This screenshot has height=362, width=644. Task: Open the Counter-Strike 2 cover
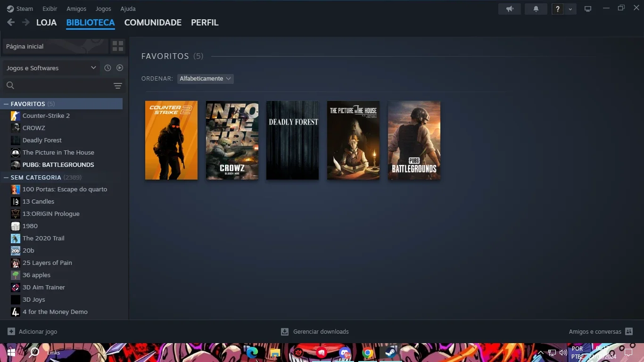tap(171, 140)
